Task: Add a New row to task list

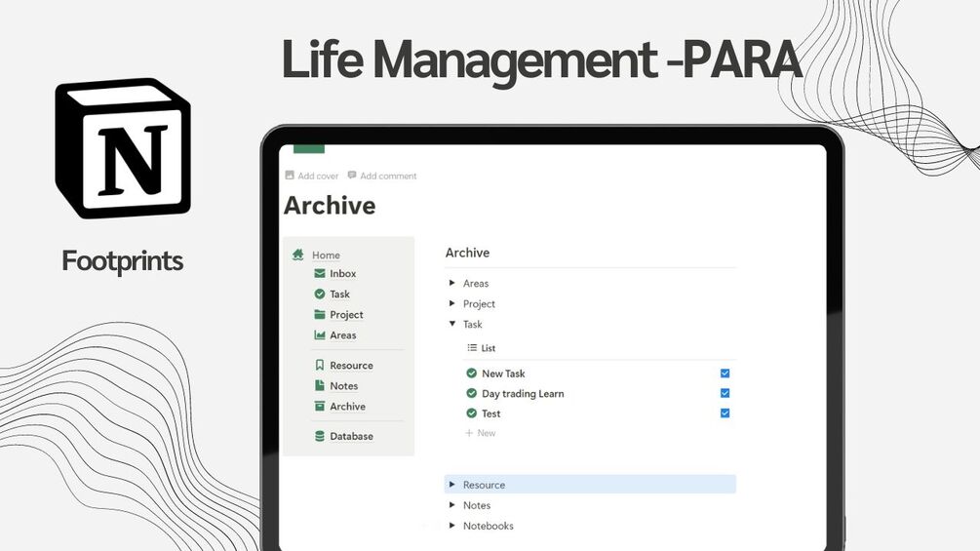Action: (480, 433)
